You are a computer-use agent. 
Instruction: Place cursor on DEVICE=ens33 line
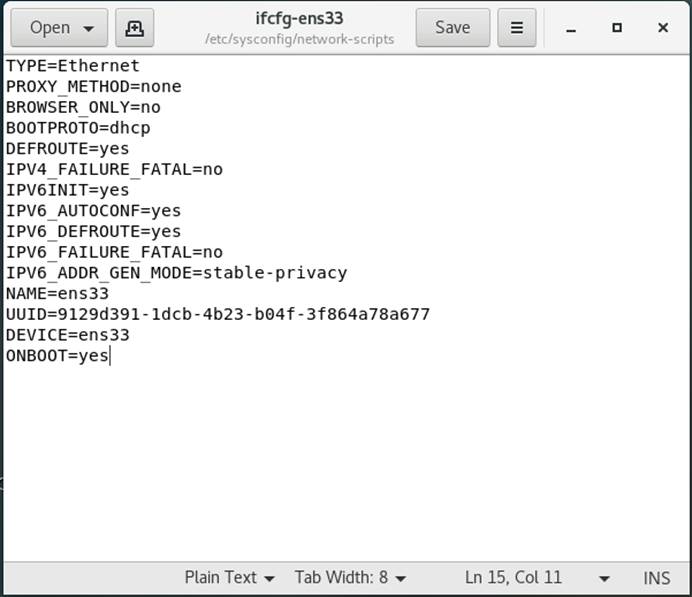[x=68, y=335]
